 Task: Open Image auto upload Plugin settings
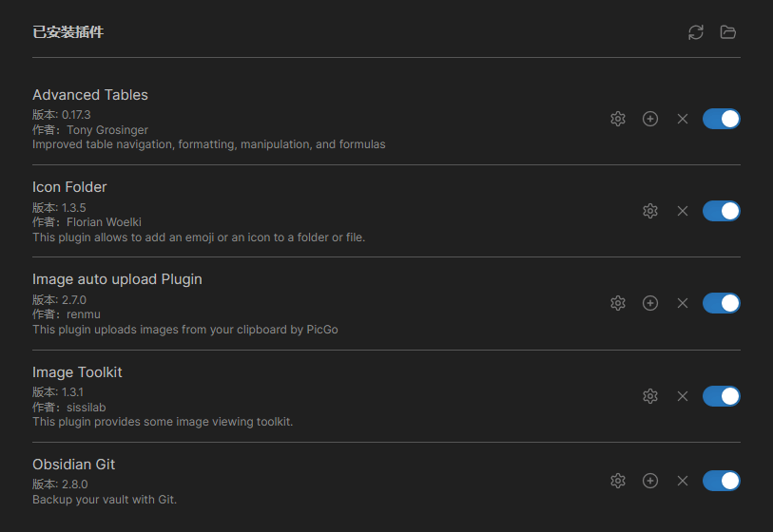[618, 303]
